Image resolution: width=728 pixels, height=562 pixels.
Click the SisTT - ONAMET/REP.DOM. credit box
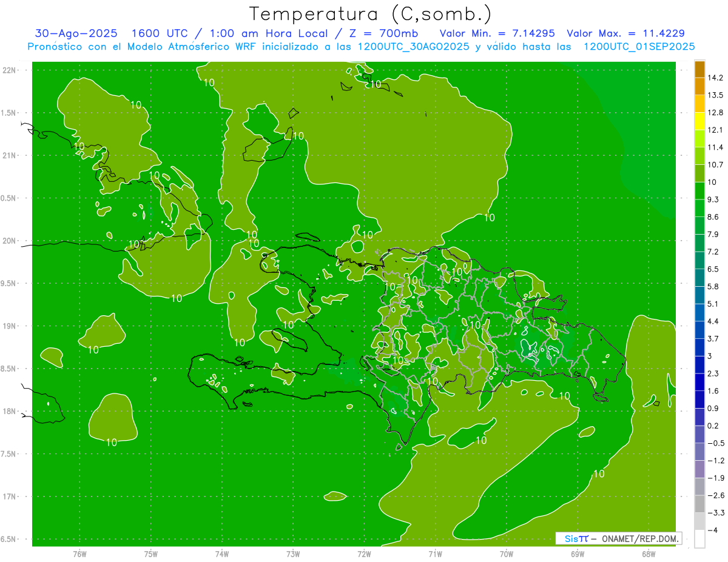[618, 538]
